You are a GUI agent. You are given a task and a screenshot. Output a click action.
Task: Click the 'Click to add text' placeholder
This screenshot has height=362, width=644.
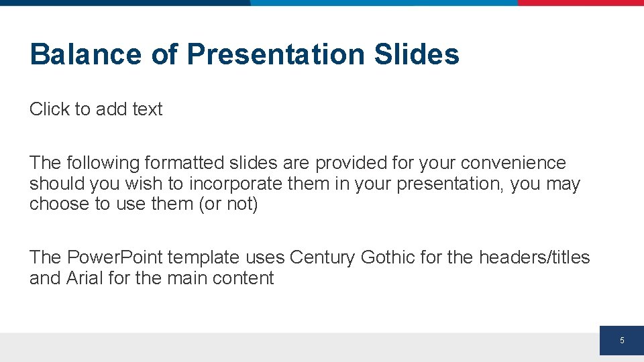[96, 109]
